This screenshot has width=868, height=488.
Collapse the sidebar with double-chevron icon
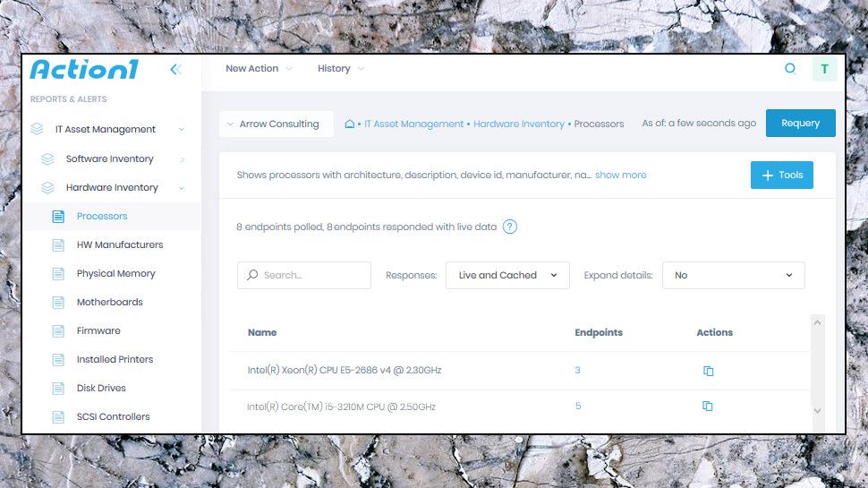[x=175, y=70]
